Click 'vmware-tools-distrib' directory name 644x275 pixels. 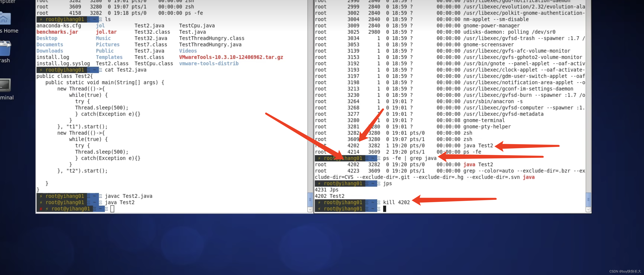[209, 64]
